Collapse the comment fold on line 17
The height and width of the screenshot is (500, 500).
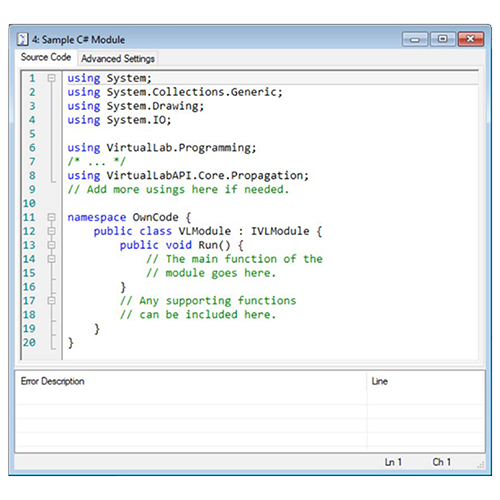[x=51, y=301]
